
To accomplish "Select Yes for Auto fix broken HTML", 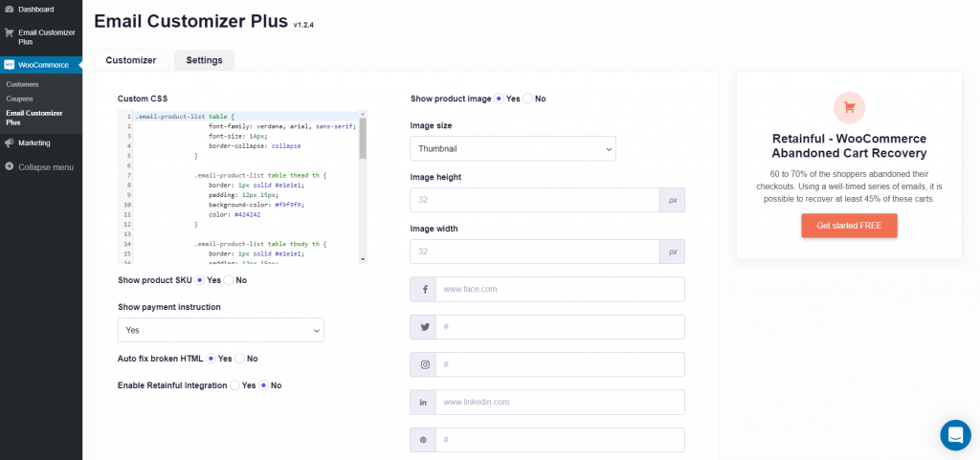I will point(212,359).
